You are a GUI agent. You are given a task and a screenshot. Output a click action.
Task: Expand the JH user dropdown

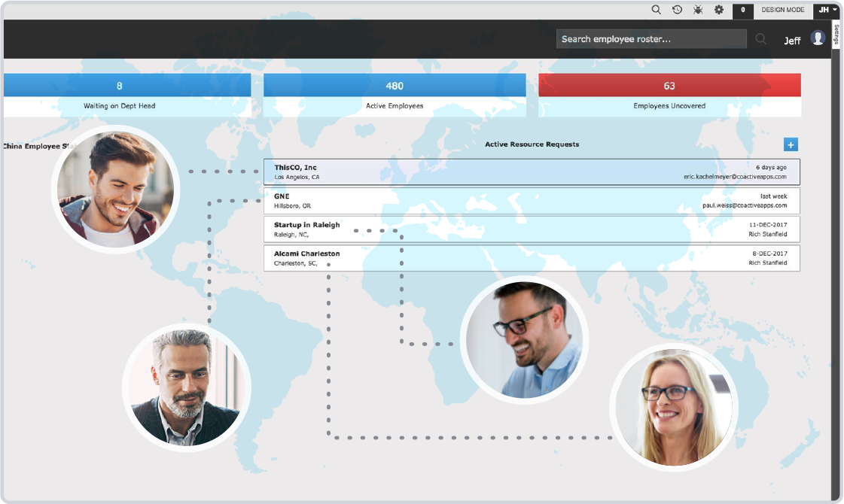pyautogui.click(x=827, y=10)
